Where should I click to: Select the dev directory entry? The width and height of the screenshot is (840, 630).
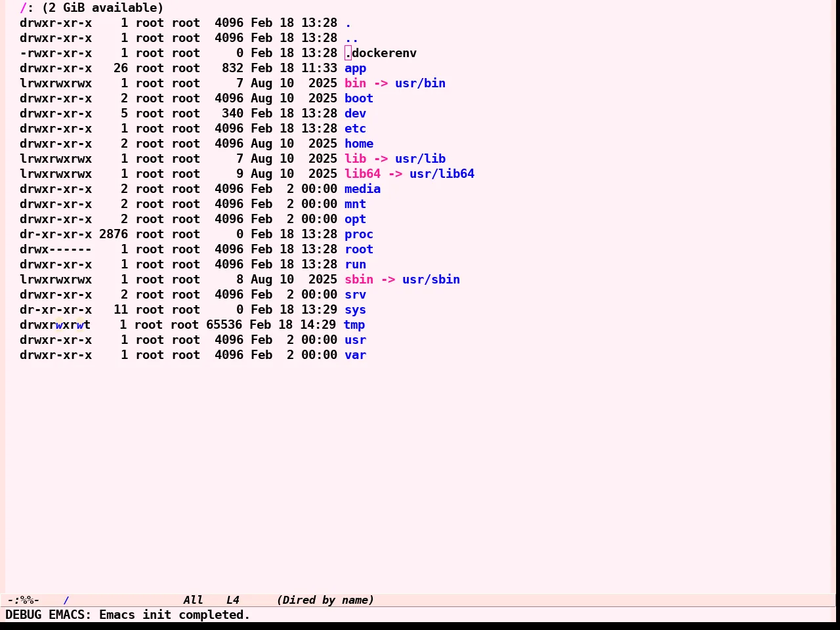(355, 114)
